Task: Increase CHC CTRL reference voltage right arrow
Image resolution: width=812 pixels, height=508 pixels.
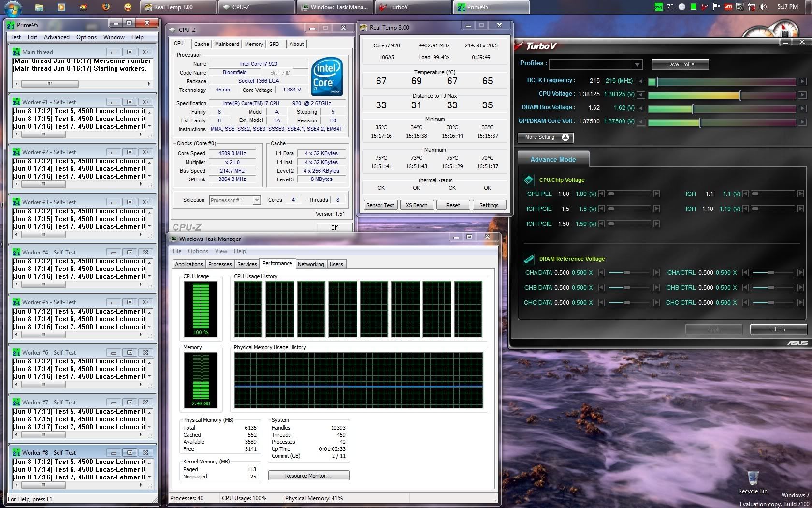Action: pos(800,302)
